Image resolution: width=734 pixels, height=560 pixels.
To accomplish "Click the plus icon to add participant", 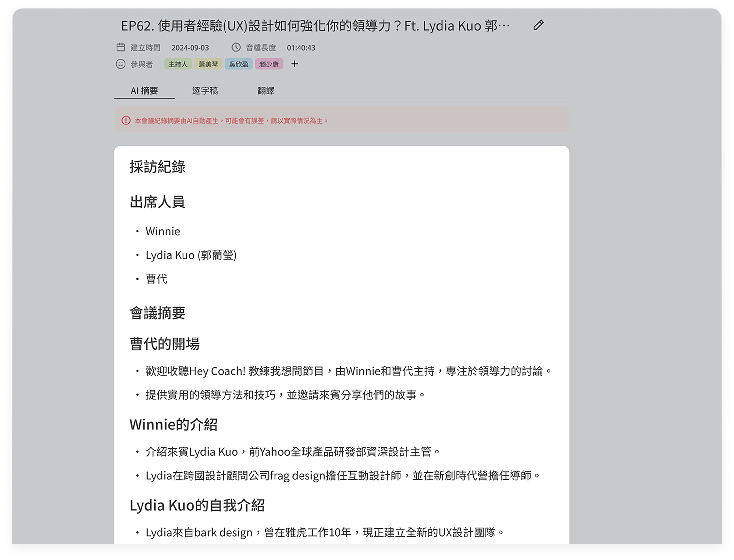I will (294, 64).
